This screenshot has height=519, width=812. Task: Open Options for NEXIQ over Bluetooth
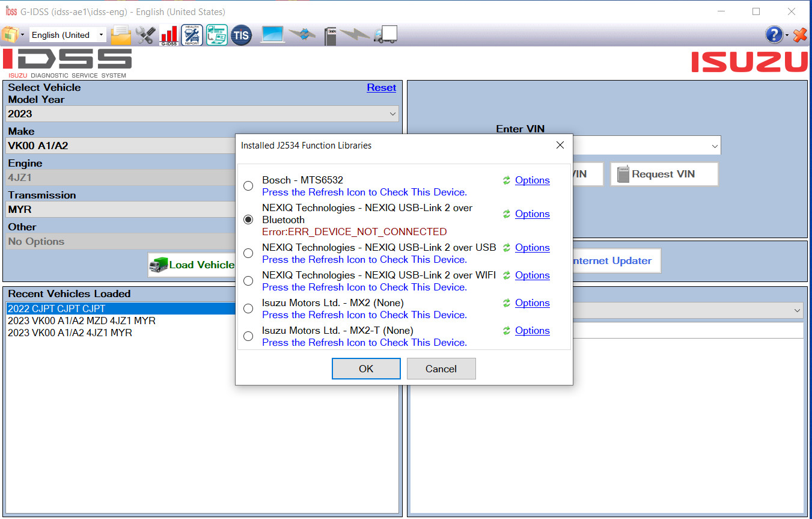532,214
